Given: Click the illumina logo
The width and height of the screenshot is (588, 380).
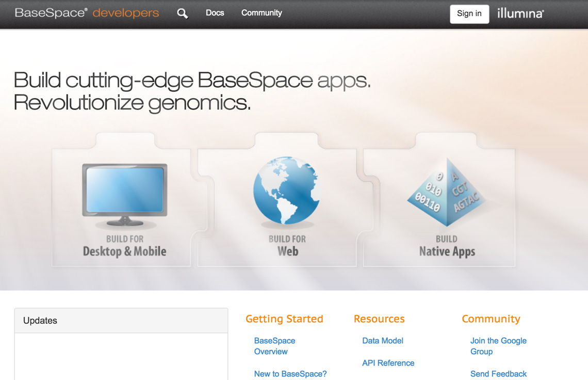Looking at the screenshot, I should point(520,14).
